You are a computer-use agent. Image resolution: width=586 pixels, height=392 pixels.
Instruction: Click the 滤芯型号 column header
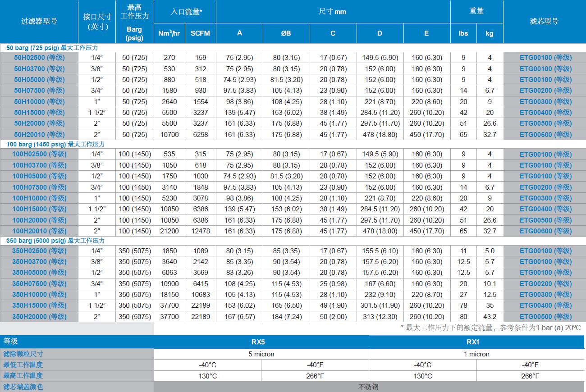544,21
